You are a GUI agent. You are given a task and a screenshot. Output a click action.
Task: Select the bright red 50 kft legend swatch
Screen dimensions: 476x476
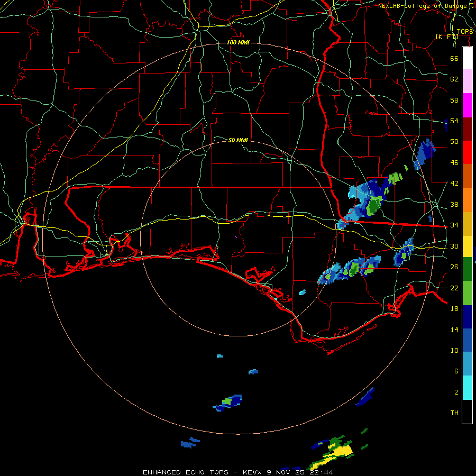(467, 152)
